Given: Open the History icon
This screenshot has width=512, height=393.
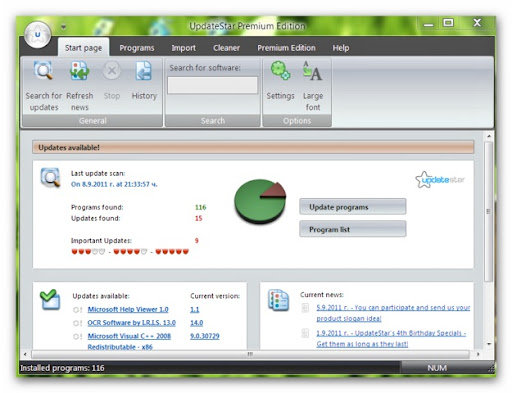Looking at the screenshot, I should click(x=144, y=71).
